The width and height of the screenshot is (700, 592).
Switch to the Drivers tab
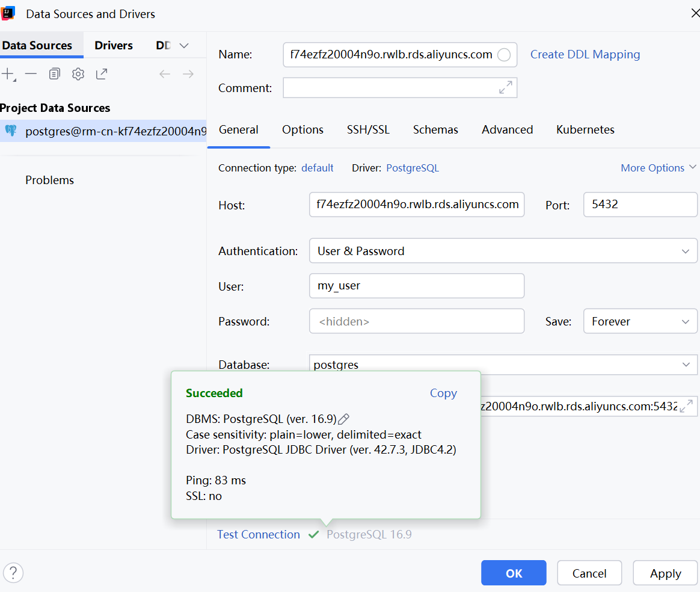pos(114,46)
